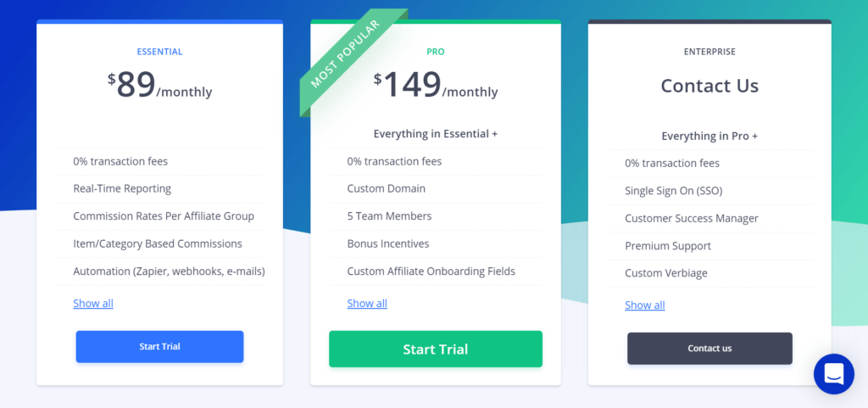The image size is (868, 408).
Task: Select the Enterprise plan title
Action: tap(709, 52)
